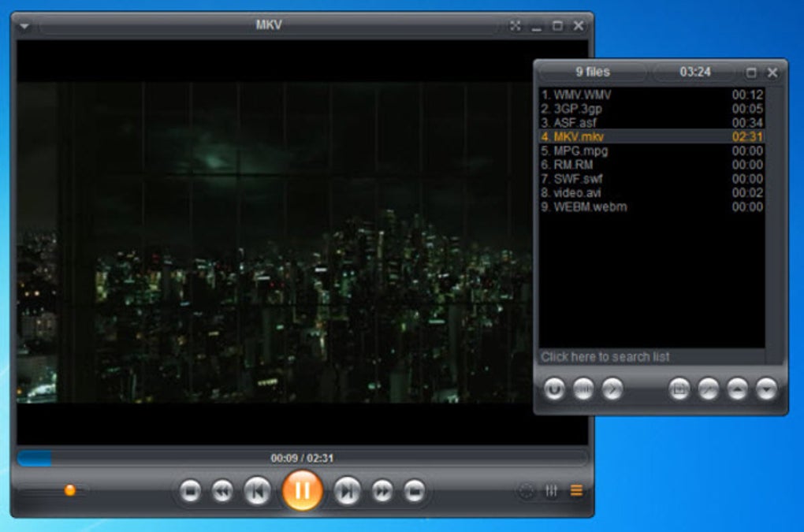Viewport: 804px width, 532px height.
Task: Click the Fast Forward double-arrow button
Action: (x=382, y=491)
